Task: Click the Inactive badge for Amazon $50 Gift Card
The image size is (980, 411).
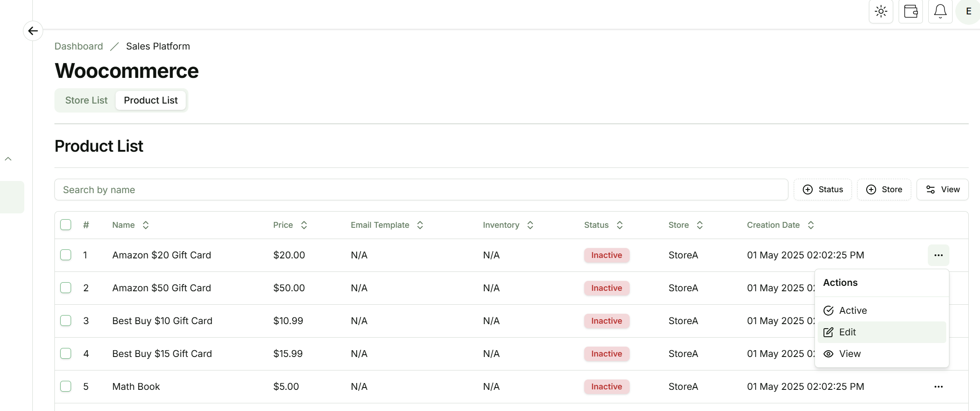Action: click(607, 288)
